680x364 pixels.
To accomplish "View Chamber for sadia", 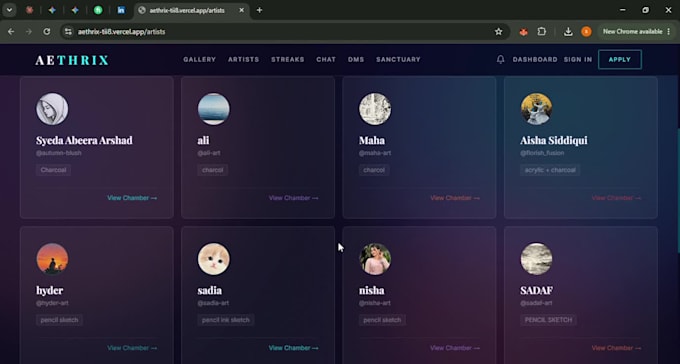I will [294, 348].
